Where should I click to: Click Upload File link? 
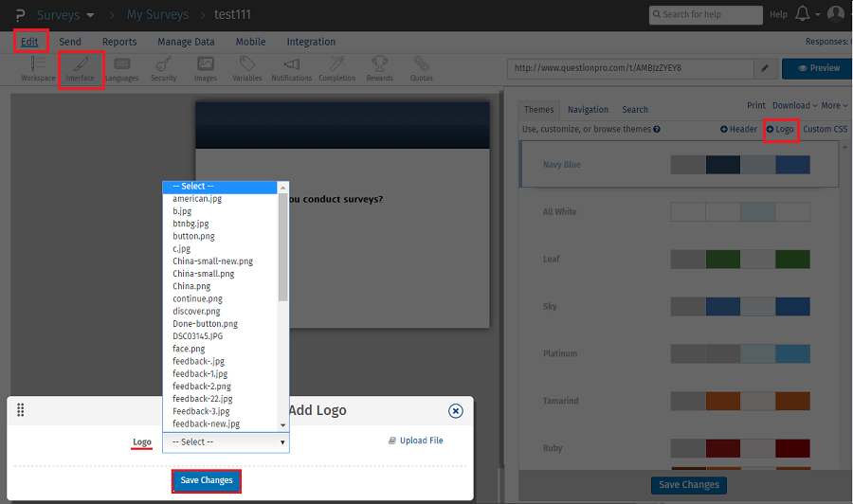416,441
